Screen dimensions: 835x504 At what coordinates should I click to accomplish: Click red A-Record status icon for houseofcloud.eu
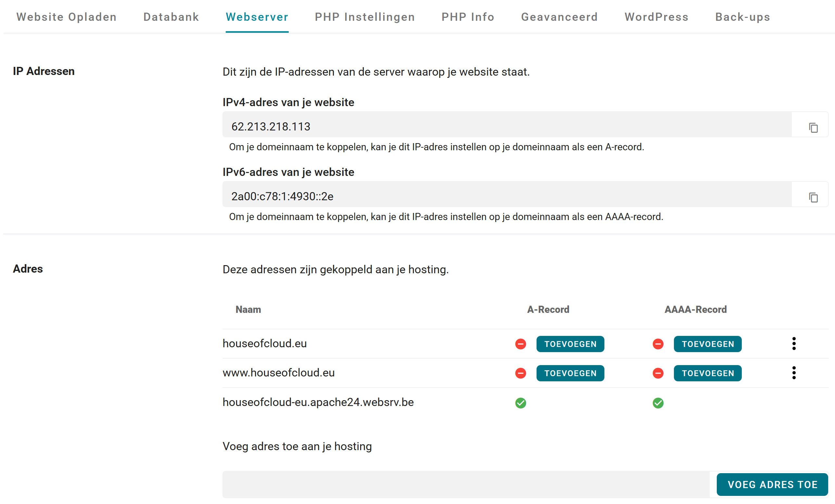click(521, 344)
